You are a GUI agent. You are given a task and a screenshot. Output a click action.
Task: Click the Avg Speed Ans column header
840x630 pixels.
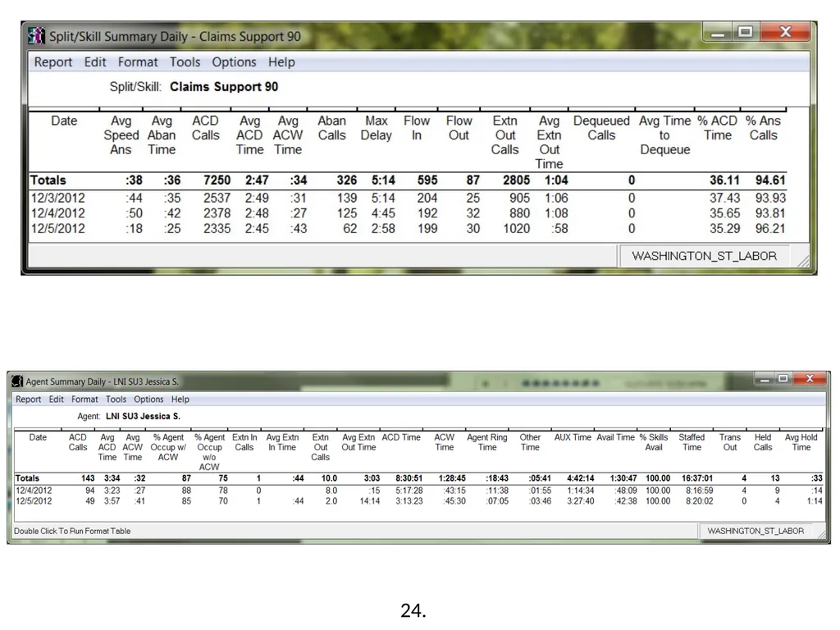pyautogui.click(x=121, y=135)
